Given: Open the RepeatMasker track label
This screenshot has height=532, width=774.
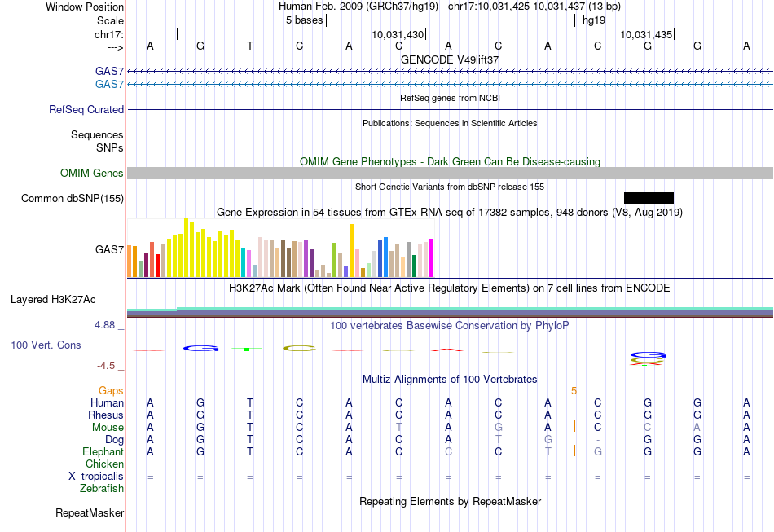Looking at the screenshot, I should [x=90, y=513].
